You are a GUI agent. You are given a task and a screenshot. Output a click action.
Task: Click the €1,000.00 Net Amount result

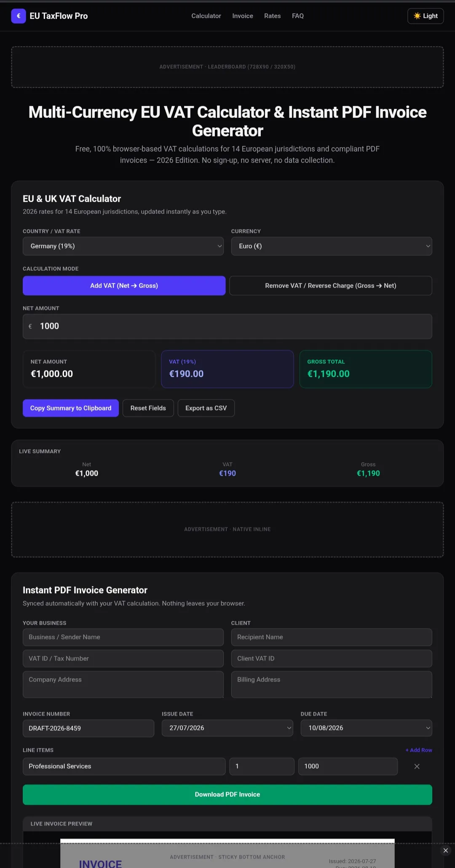tap(52, 374)
